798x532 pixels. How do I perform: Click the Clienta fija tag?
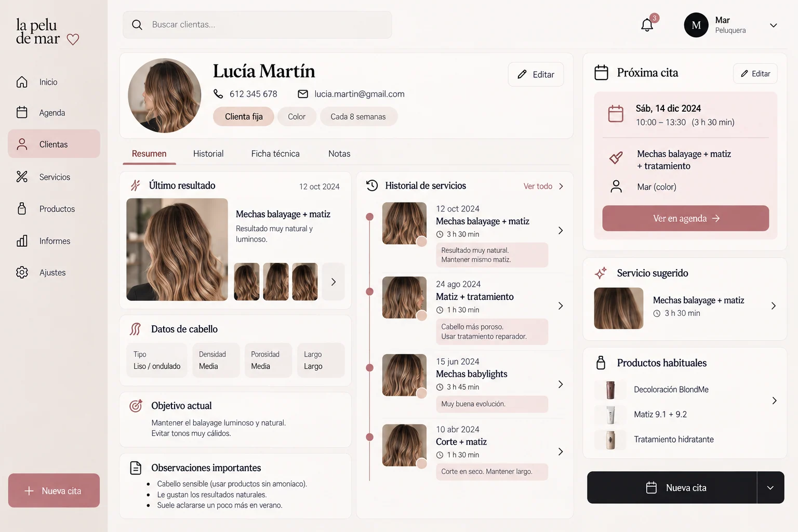pyautogui.click(x=244, y=116)
